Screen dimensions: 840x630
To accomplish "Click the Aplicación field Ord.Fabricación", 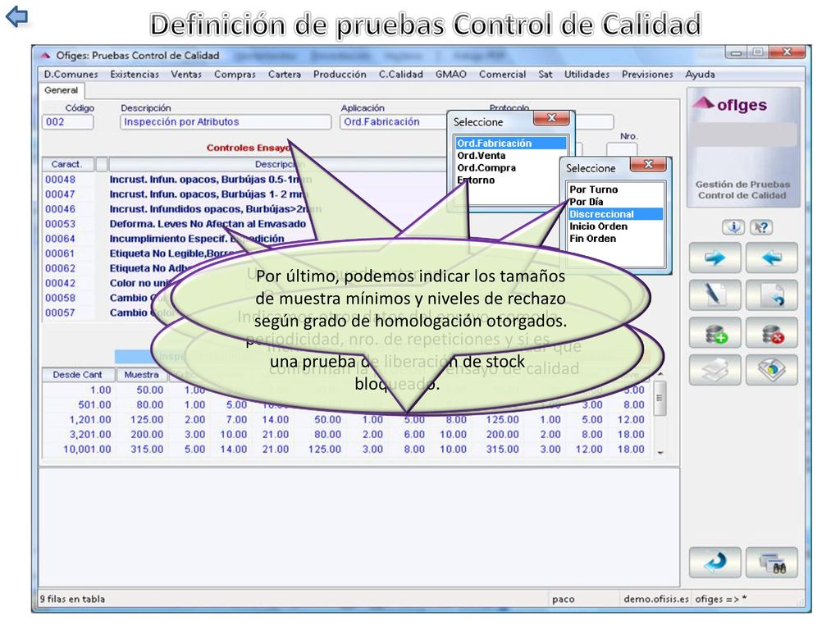I will coord(394,122).
